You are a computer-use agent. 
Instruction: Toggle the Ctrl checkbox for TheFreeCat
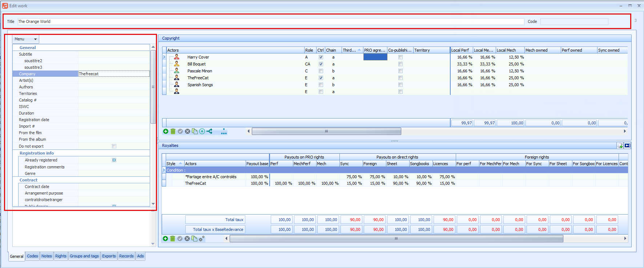321,78
